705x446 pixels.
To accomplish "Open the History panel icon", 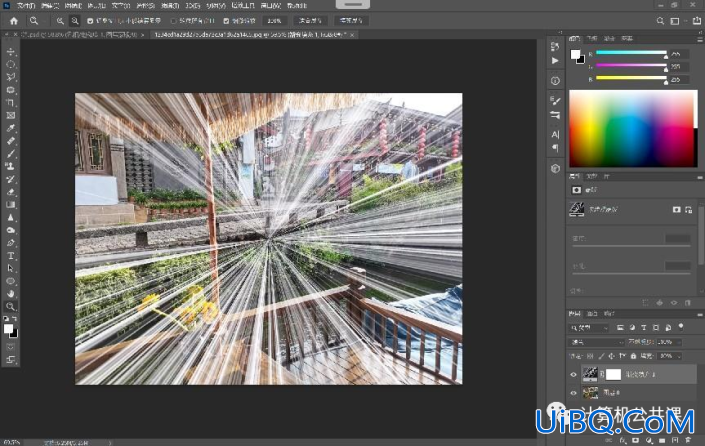I will pyautogui.click(x=555, y=46).
